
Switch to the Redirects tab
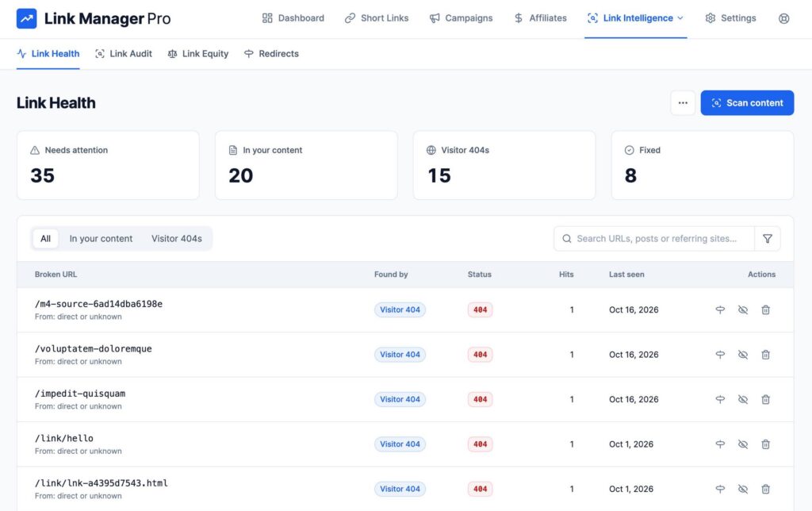click(x=271, y=54)
